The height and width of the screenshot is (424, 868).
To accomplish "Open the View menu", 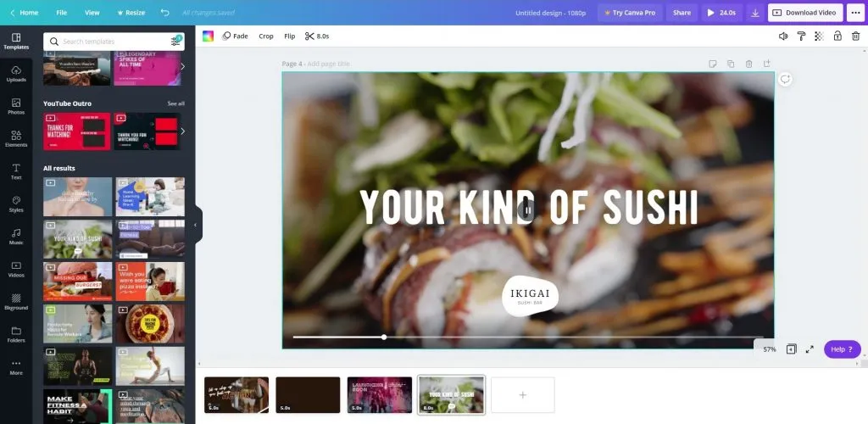I will (x=92, y=12).
